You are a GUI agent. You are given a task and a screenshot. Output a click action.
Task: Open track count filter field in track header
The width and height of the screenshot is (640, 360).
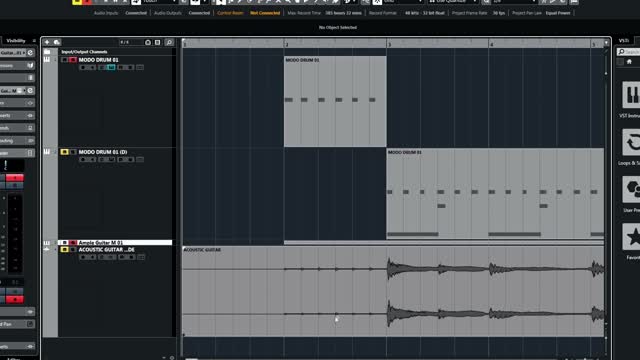[x=131, y=42]
